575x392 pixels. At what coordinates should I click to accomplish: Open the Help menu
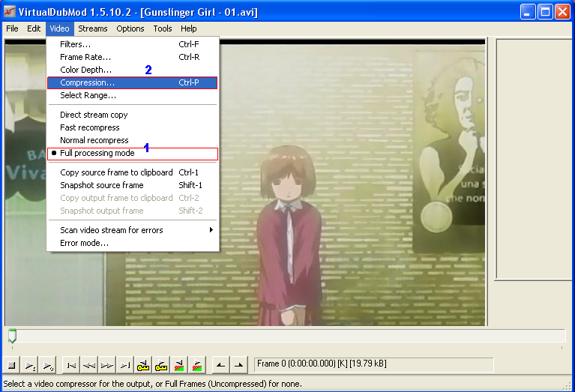click(188, 28)
